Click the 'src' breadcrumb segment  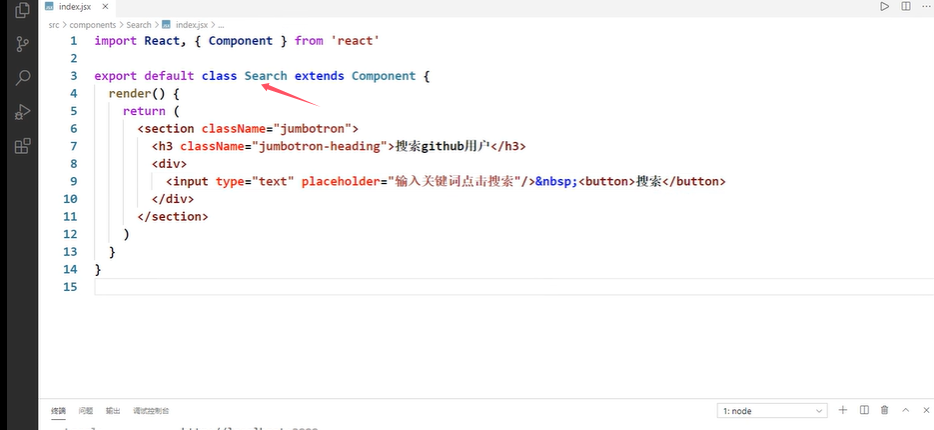tap(54, 25)
